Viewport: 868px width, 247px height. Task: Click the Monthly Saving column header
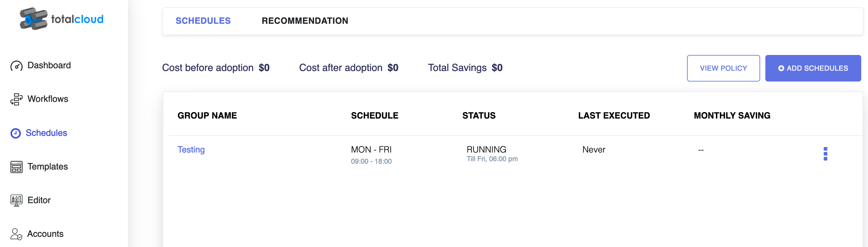click(x=732, y=116)
